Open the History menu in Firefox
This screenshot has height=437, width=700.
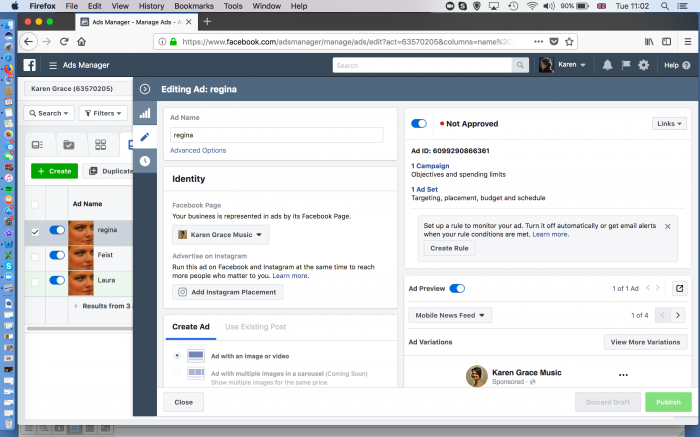pyautogui.click(x=151, y=6)
